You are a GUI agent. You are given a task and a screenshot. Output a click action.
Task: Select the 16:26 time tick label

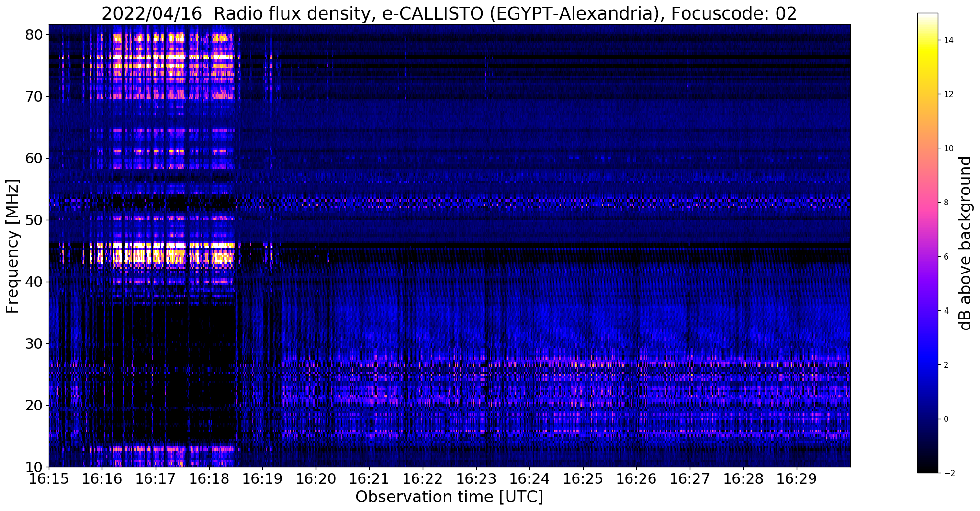[636, 478]
